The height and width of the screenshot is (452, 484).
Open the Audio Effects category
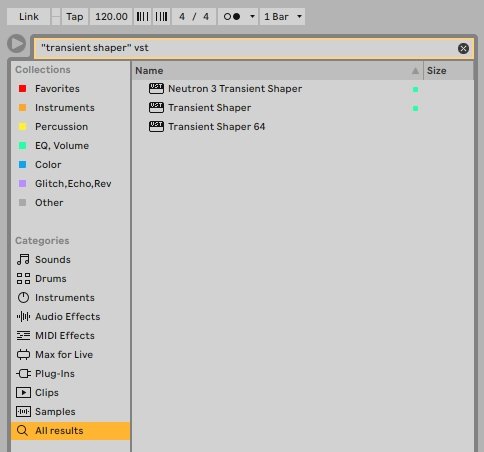[70, 316]
